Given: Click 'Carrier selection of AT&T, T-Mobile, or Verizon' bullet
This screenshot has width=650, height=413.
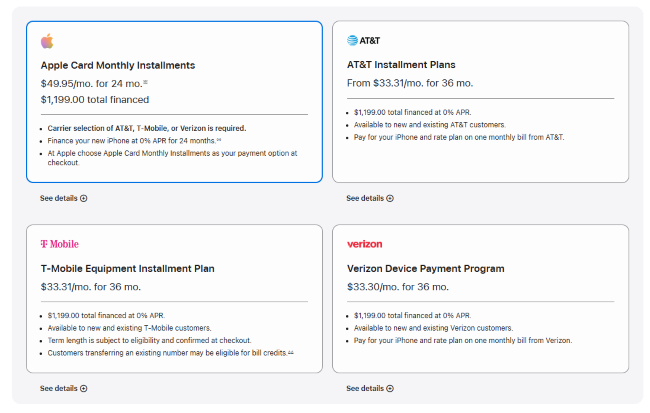Looking at the screenshot, I should (x=147, y=128).
